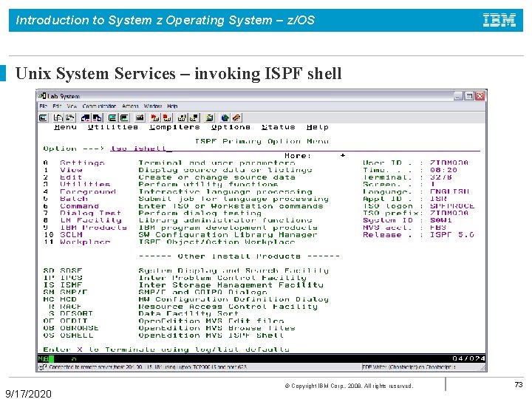Open emulator Help menu beside Window
This screenshot has height=399, width=532.
tap(172, 106)
